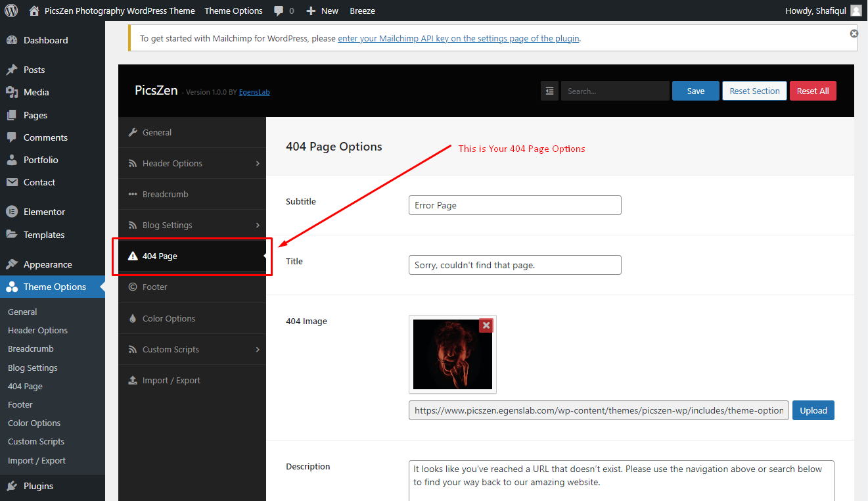The width and height of the screenshot is (868, 501).
Task: Click the Templates folder icon in sidebar
Action: (12, 235)
